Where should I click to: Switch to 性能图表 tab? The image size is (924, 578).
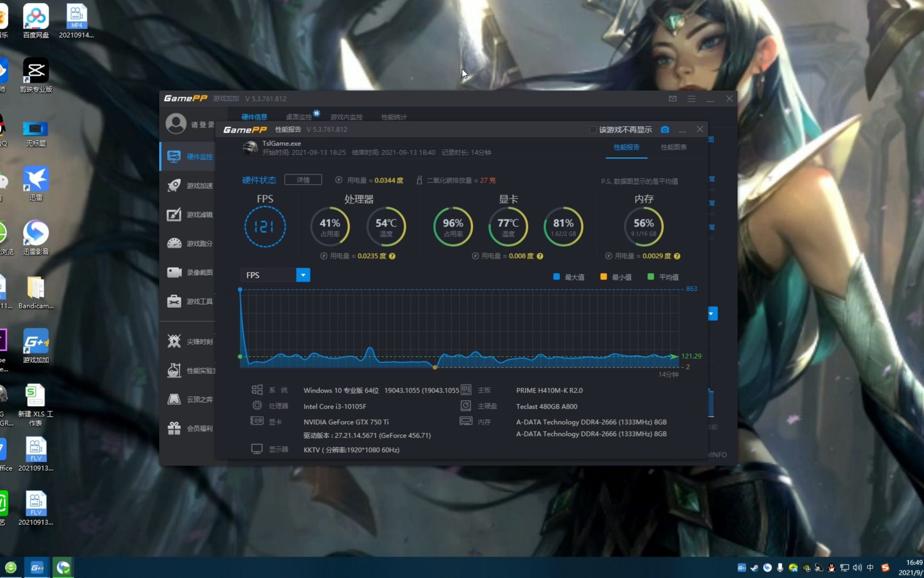click(x=673, y=147)
